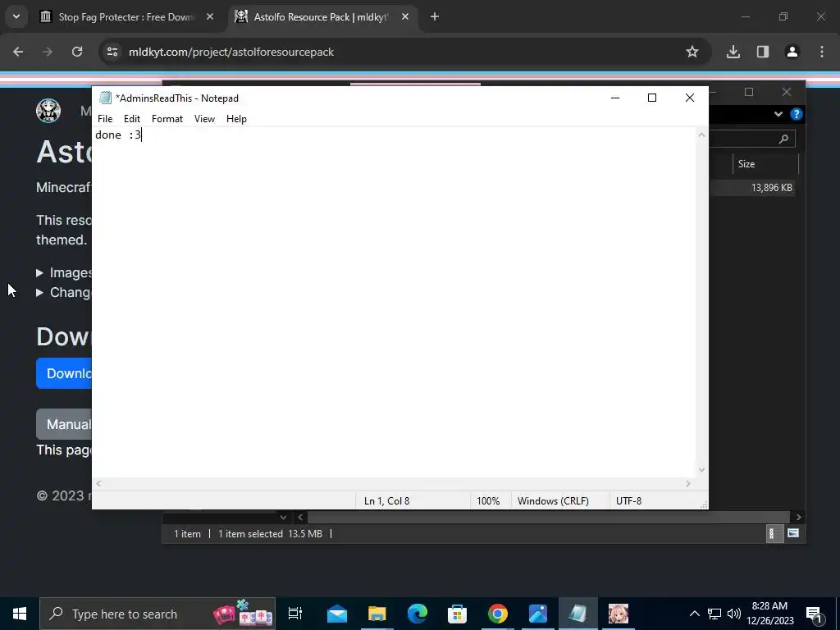The height and width of the screenshot is (630, 840).
Task: Click the File Explorer search magnifier
Action: tap(783, 139)
